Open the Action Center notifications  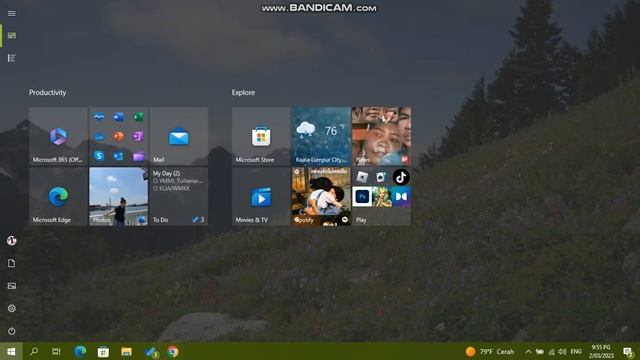coord(629,351)
